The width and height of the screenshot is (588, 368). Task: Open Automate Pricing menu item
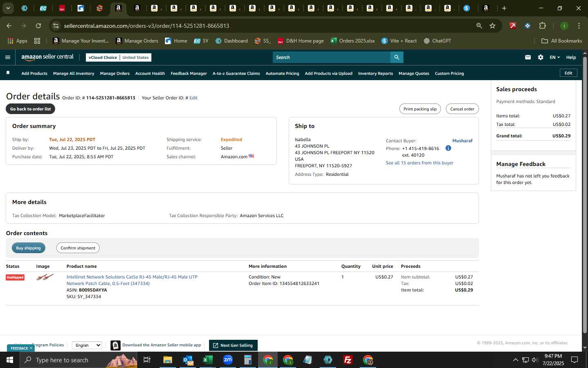click(x=282, y=74)
